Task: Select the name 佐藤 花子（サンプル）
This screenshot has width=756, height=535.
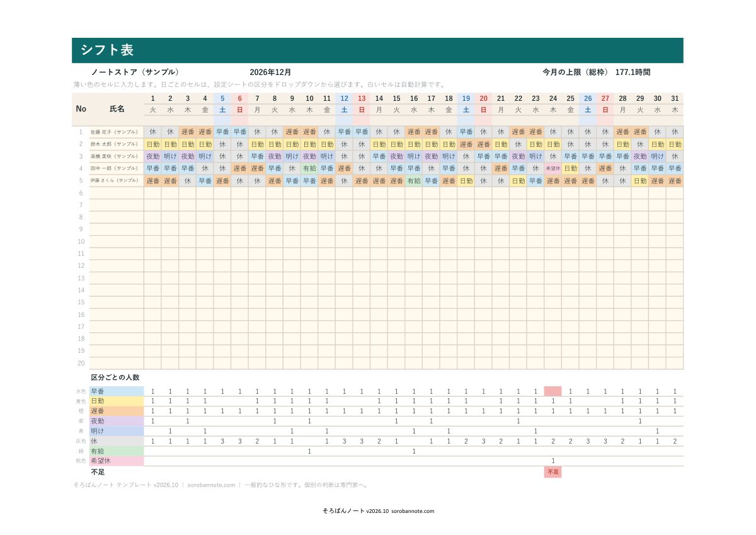Action: click(115, 132)
